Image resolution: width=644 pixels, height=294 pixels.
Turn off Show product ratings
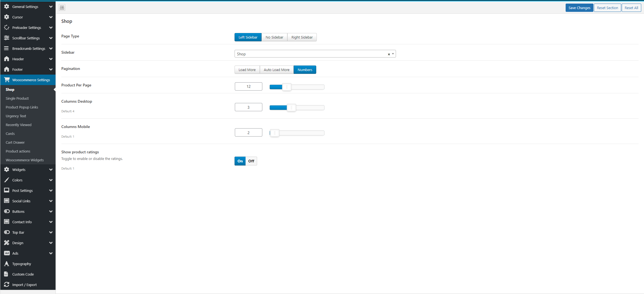click(x=251, y=161)
